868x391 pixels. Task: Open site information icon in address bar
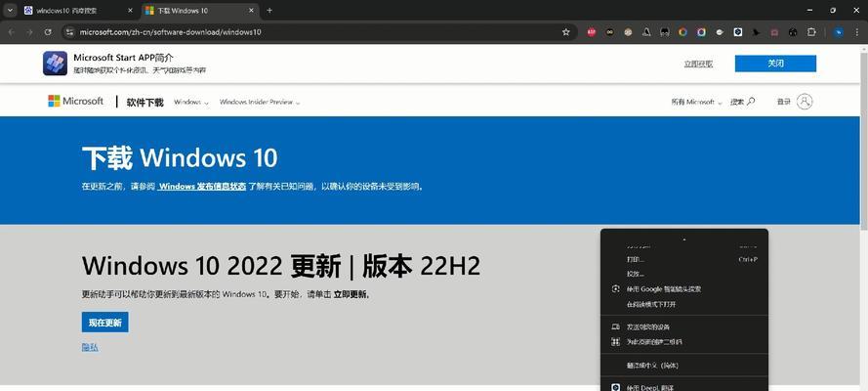tap(69, 32)
